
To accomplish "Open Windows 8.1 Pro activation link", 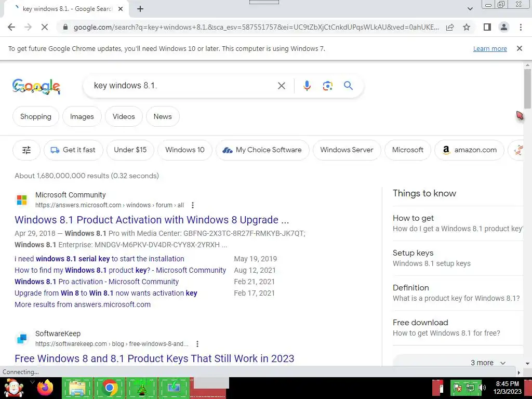I will tap(97, 282).
